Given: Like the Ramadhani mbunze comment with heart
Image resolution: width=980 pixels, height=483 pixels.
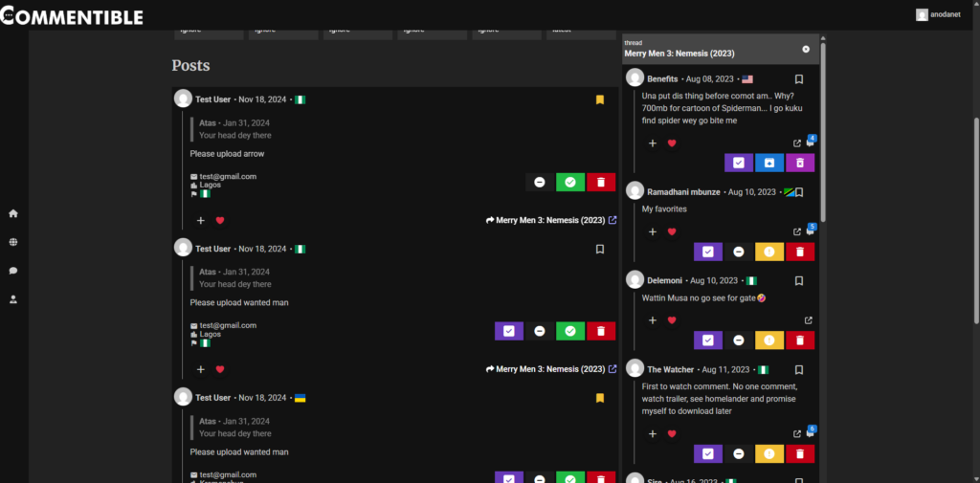Looking at the screenshot, I should (672, 231).
